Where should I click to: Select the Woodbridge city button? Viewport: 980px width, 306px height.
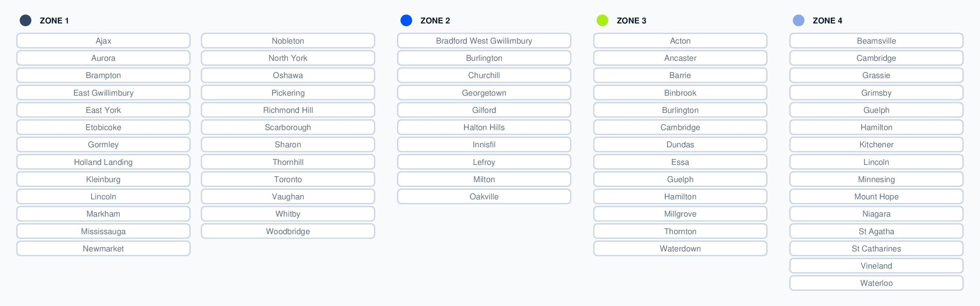click(x=288, y=231)
